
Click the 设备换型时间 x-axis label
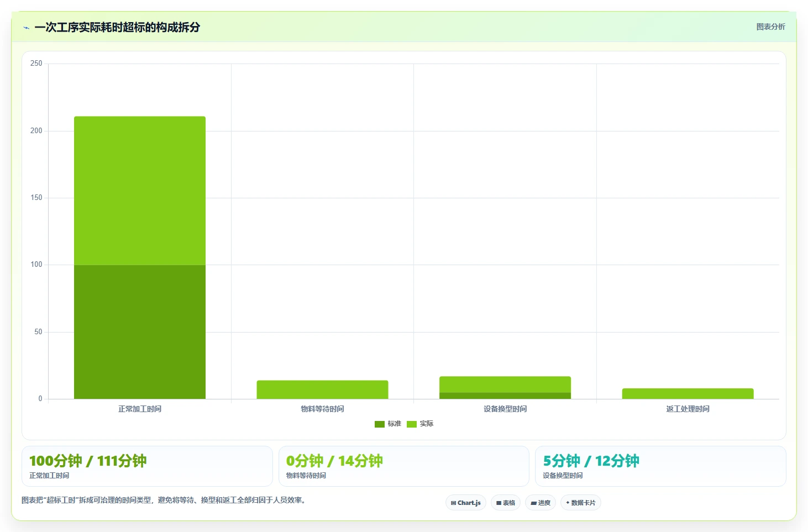(505, 409)
